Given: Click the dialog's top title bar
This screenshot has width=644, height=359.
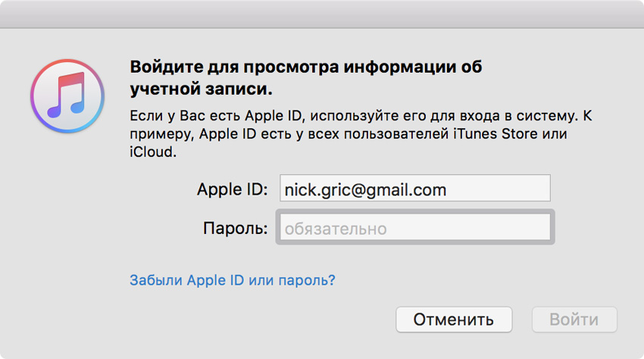Looking at the screenshot, I should pos(322,14).
